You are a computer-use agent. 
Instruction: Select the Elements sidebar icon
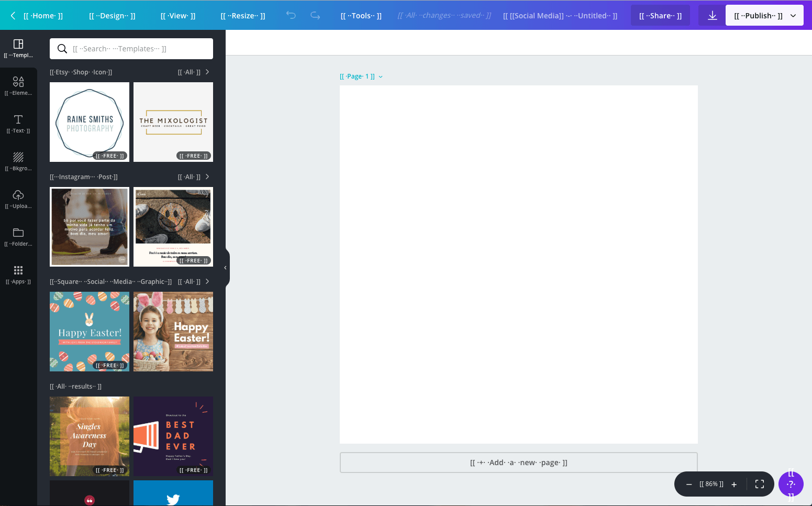click(18, 85)
